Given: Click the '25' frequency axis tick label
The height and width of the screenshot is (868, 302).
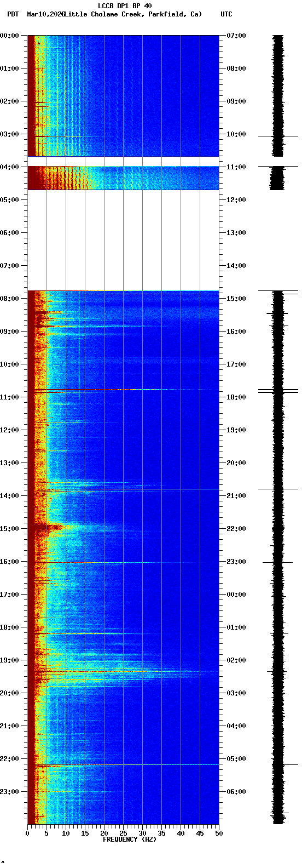Looking at the screenshot, I should [x=123, y=833].
